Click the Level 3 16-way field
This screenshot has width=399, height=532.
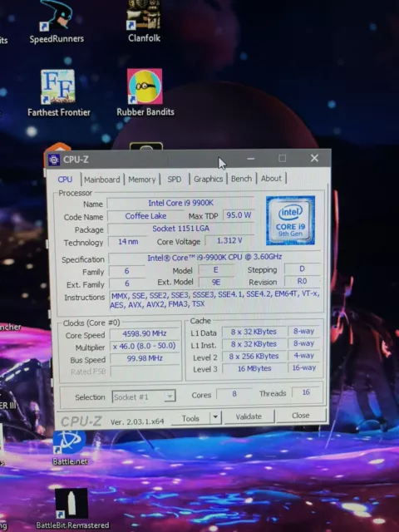[304, 367]
